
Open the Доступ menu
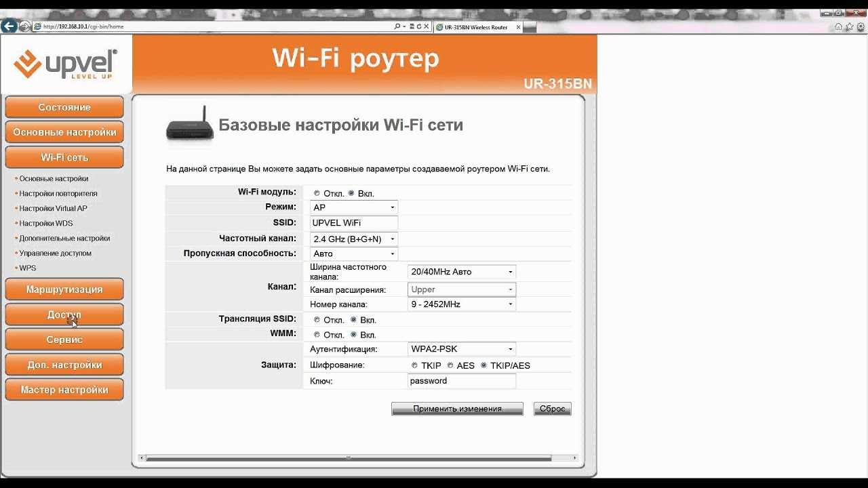pos(64,314)
